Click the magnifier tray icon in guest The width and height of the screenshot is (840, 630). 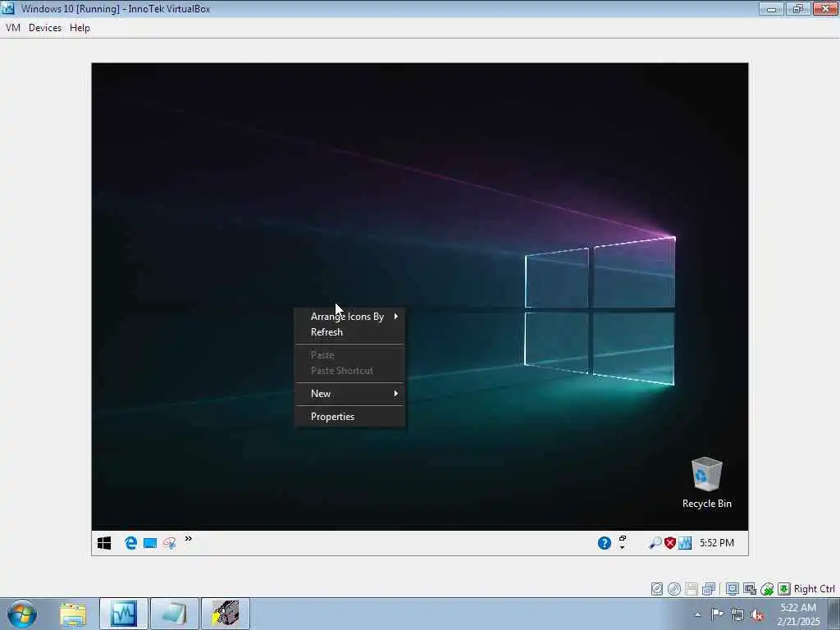655,543
